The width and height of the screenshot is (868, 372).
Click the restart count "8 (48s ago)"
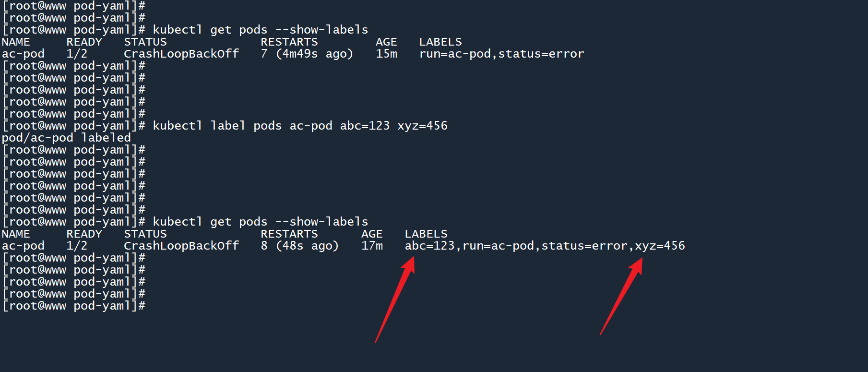point(299,246)
